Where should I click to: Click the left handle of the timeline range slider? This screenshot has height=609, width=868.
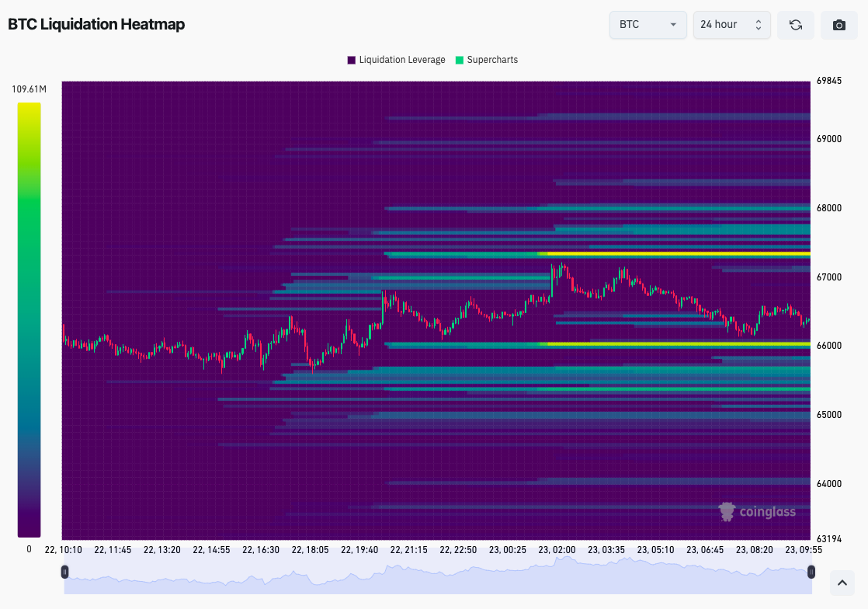pos(65,571)
